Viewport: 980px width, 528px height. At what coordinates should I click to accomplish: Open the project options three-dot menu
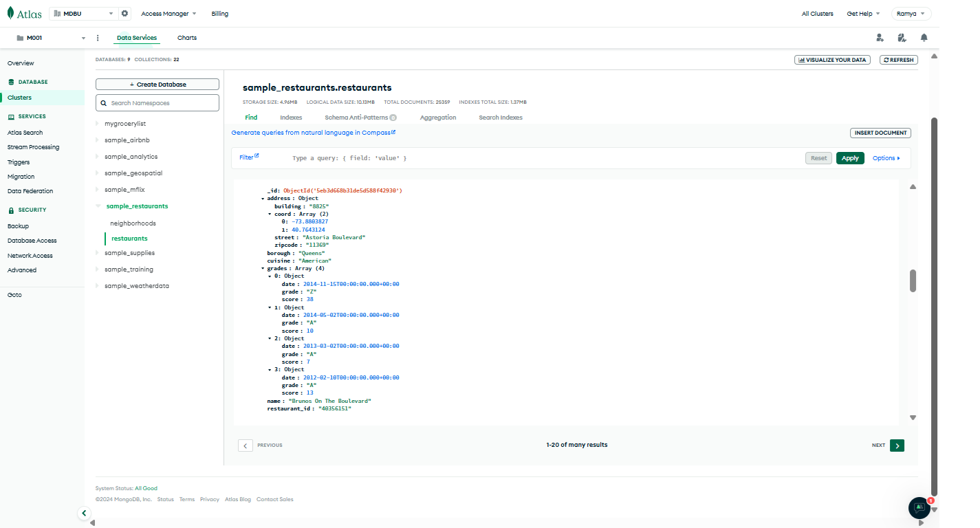(x=98, y=38)
